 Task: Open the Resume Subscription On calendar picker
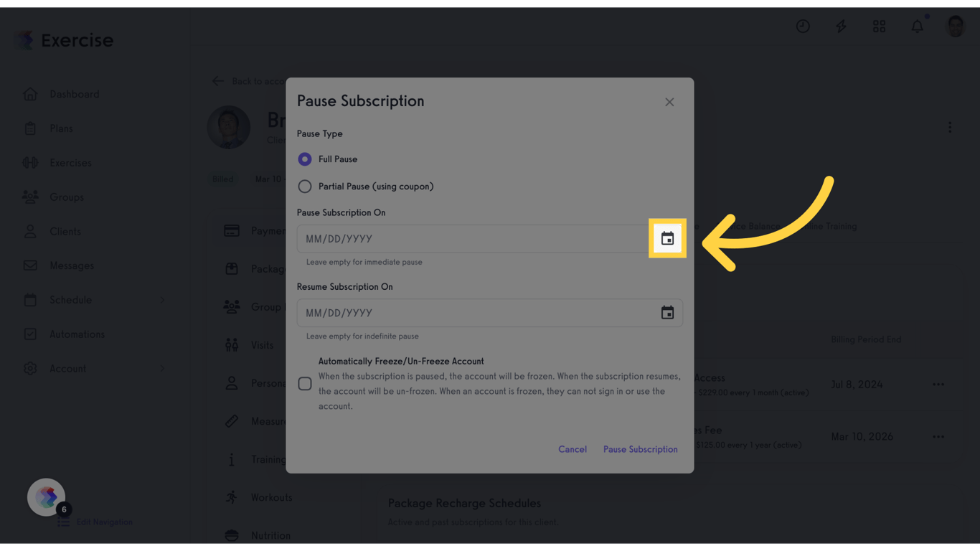667,312
